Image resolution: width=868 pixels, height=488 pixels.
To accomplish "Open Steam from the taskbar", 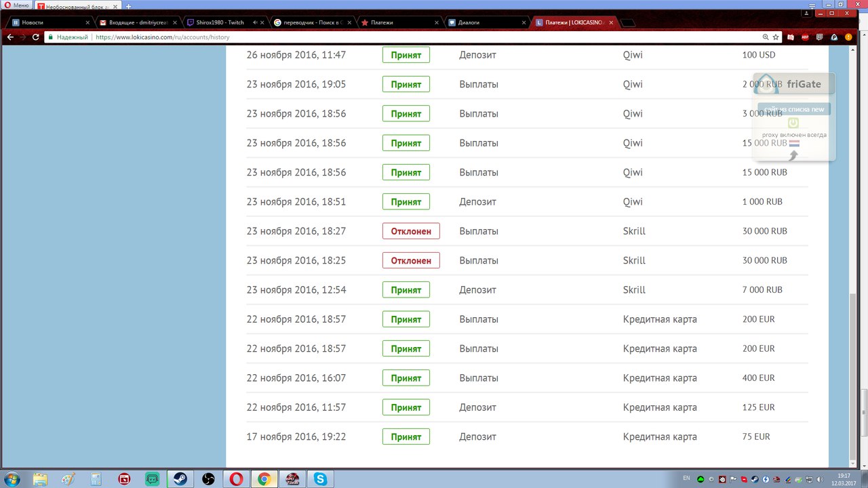I will [x=180, y=479].
